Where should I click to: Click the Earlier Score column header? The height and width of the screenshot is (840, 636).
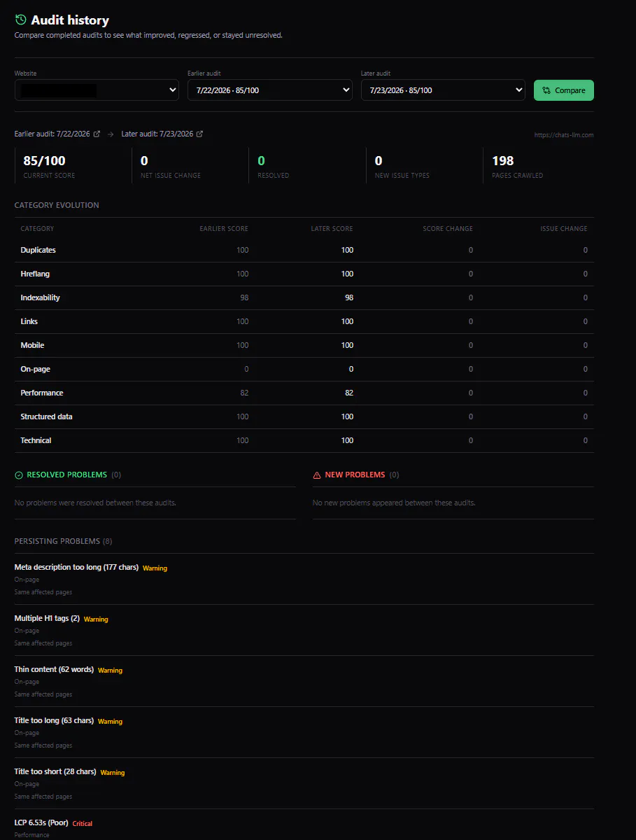[x=224, y=229]
